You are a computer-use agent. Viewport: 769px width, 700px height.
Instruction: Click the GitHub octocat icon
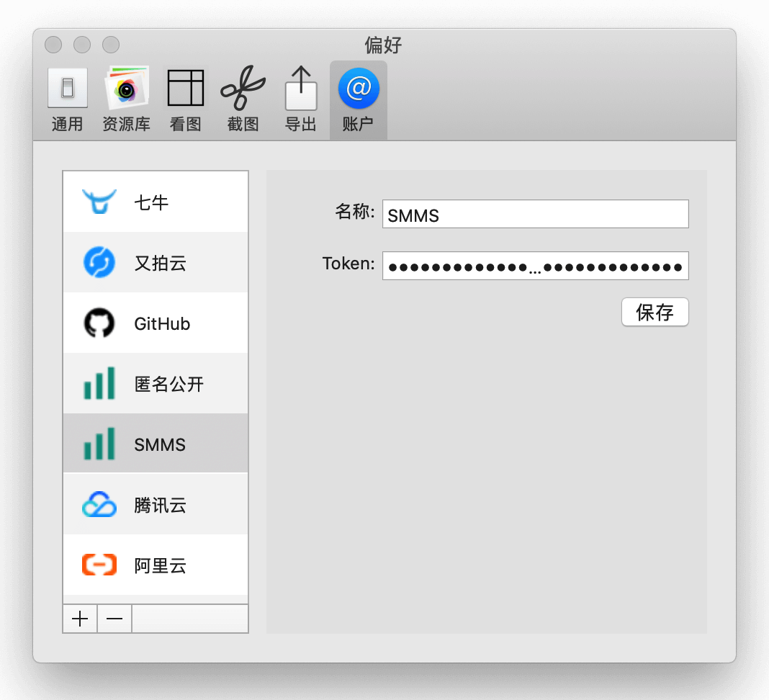coord(99,323)
